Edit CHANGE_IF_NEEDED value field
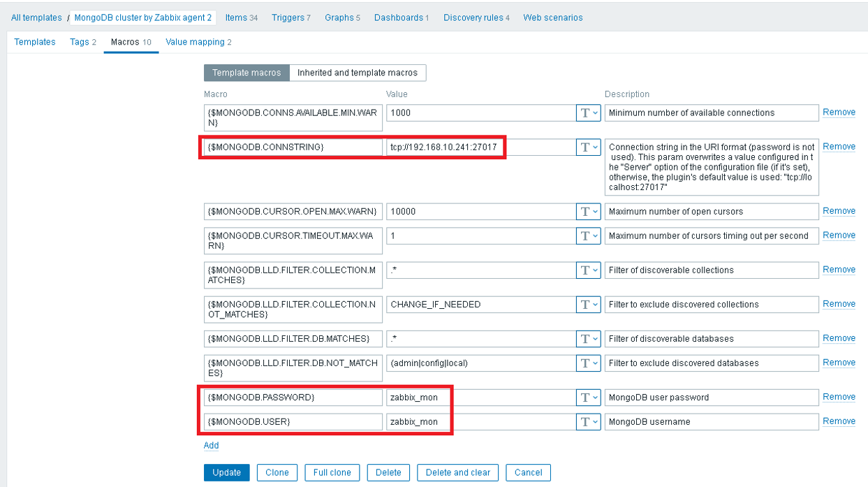The image size is (868, 487). click(x=481, y=304)
